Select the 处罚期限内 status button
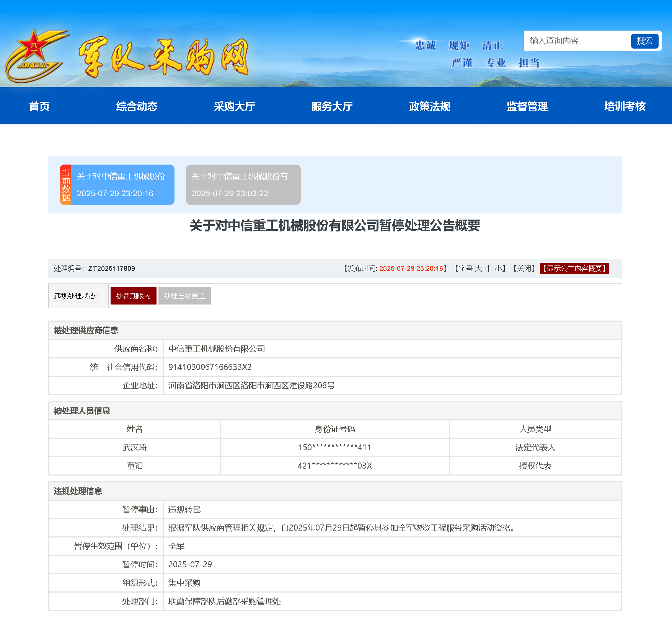The image size is (672, 627). 134,296
